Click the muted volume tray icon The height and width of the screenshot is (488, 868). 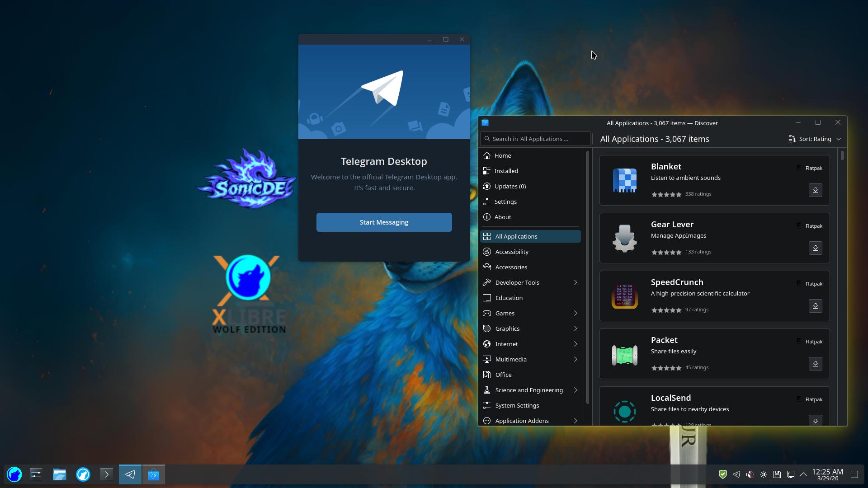pos(750,474)
